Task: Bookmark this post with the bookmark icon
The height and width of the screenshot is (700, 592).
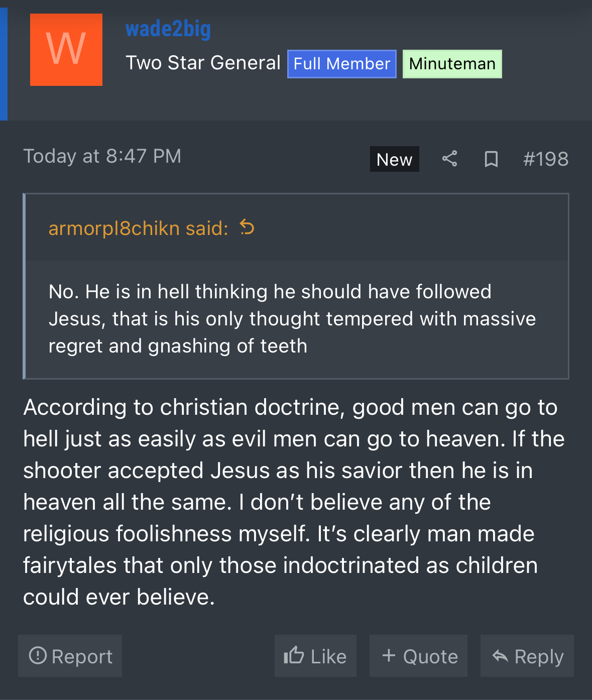Action: 491,159
